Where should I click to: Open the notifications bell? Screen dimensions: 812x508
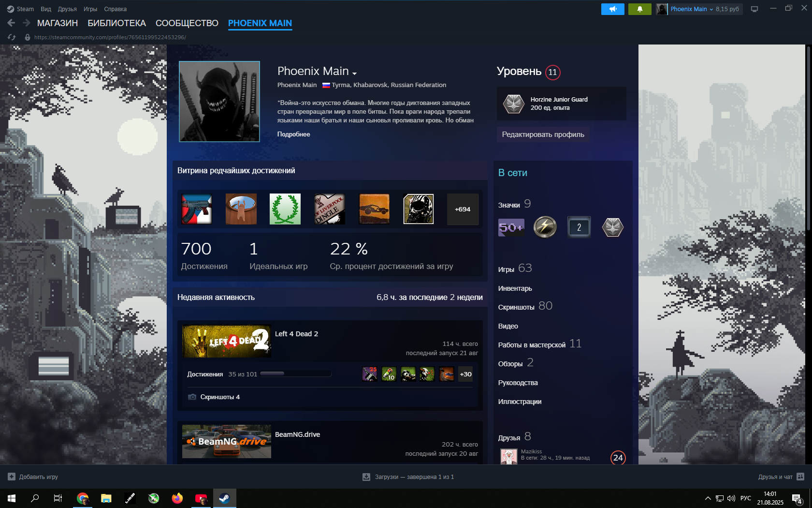click(639, 9)
